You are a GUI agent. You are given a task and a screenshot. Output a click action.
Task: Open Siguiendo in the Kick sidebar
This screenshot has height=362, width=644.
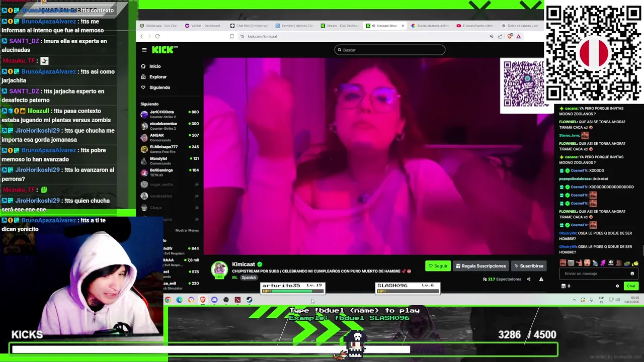[155, 87]
